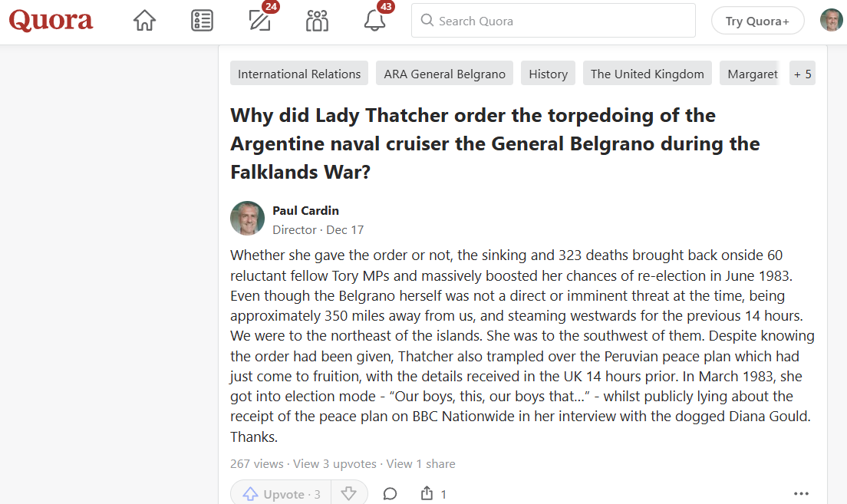Image resolution: width=847 pixels, height=504 pixels.
Task: Click the Try Quora+ button
Action: [x=757, y=21]
